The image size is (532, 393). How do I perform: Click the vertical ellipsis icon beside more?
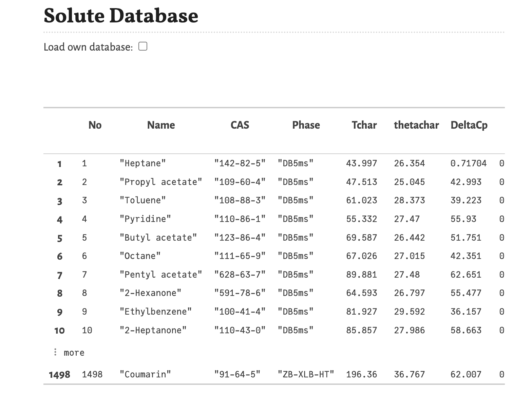pos(55,353)
